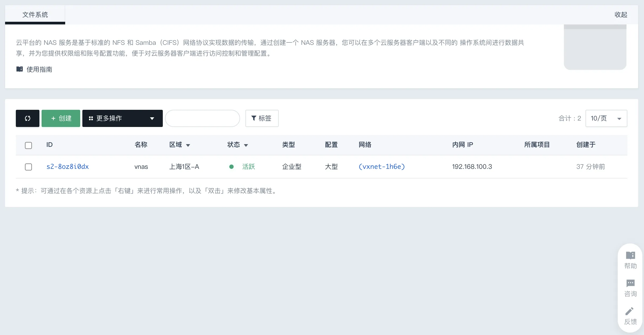
Task: Open the s2-8oz8i0dx resource link
Action: 68,167
